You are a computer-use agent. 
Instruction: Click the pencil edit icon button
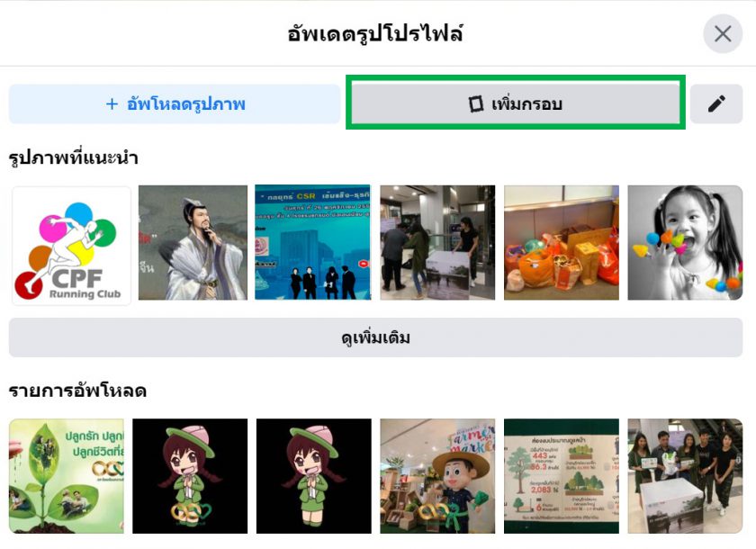[716, 104]
